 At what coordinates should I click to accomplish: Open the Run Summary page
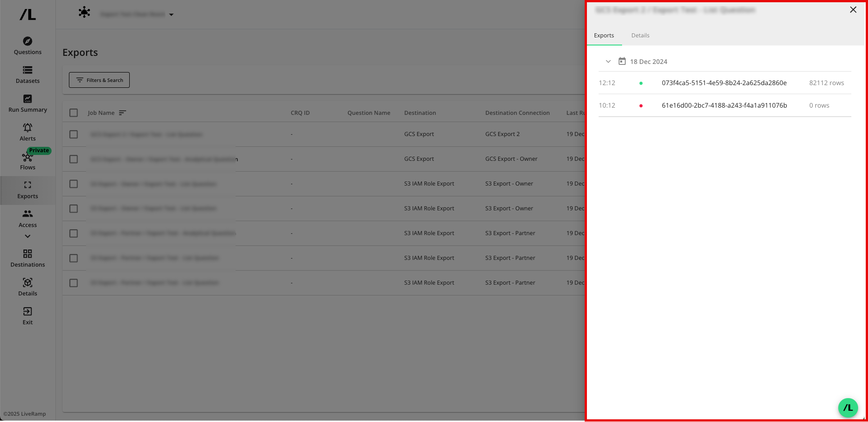(27, 104)
